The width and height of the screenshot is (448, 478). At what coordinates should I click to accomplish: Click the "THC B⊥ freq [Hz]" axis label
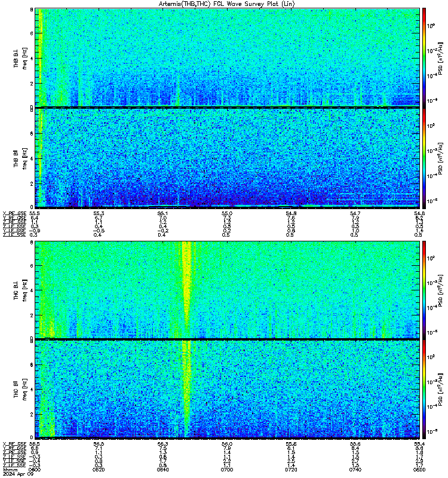[x=20, y=290]
